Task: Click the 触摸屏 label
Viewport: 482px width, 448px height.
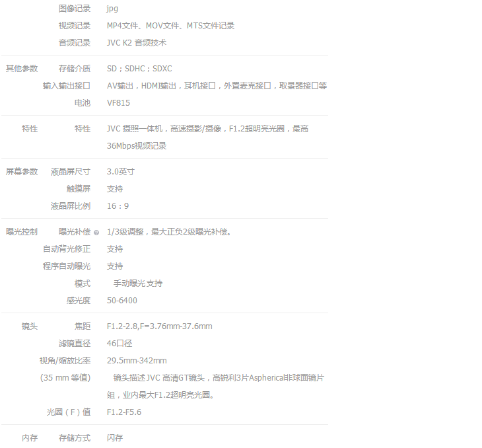Action: pyautogui.click(x=78, y=189)
